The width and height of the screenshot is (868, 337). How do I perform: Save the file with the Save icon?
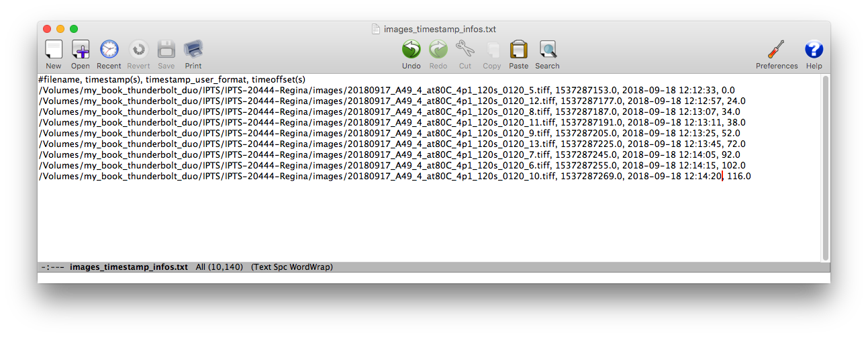(166, 50)
